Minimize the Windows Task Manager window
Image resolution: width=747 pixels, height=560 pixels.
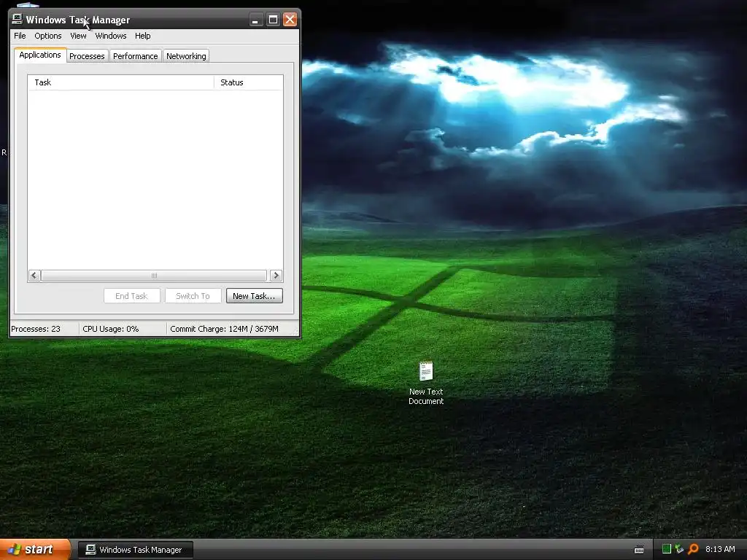pyautogui.click(x=255, y=20)
